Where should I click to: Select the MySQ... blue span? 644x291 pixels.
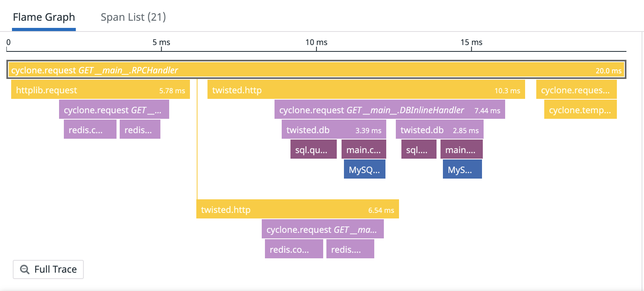(365, 169)
